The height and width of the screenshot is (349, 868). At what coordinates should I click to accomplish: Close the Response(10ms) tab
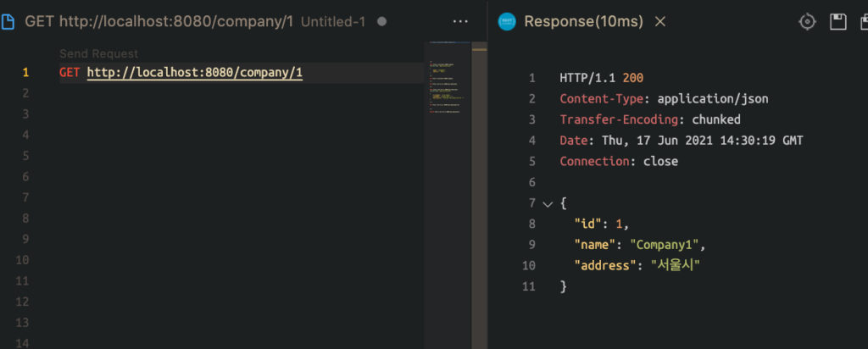[661, 21]
